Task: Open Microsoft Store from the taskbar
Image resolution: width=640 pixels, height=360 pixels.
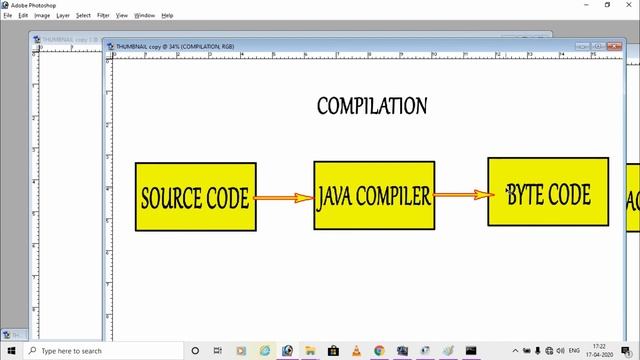Action: [x=333, y=351]
